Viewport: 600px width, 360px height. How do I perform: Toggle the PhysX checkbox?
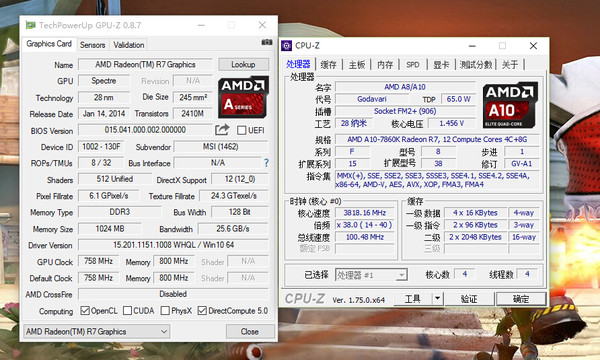tap(165, 311)
